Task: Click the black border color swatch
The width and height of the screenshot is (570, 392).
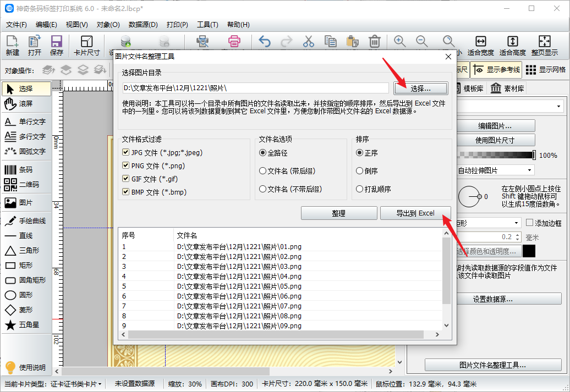Action: click(529, 251)
